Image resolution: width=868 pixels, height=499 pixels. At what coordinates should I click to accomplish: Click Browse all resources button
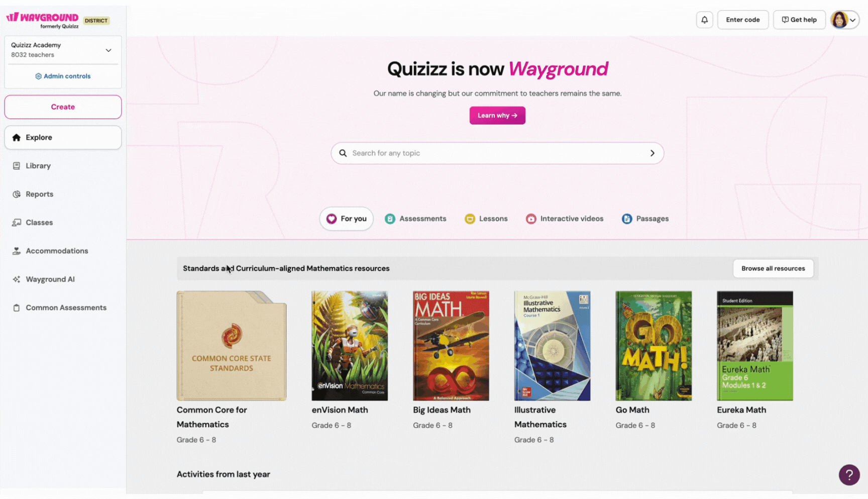click(x=773, y=268)
